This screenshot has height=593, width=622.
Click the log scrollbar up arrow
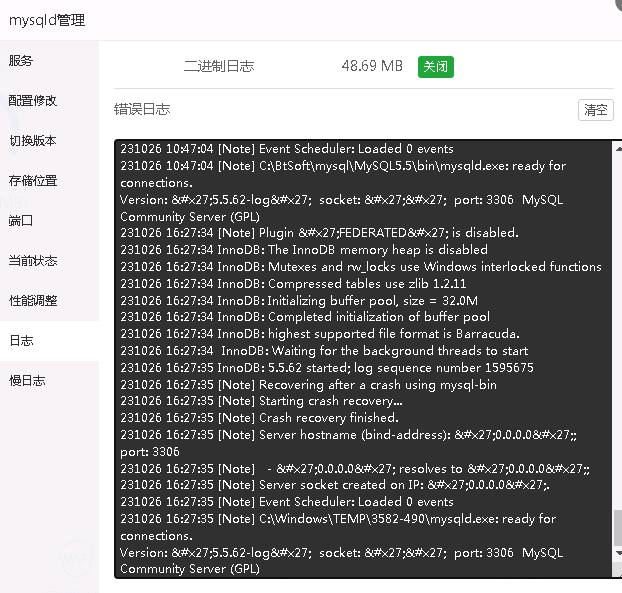click(x=618, y=149)
